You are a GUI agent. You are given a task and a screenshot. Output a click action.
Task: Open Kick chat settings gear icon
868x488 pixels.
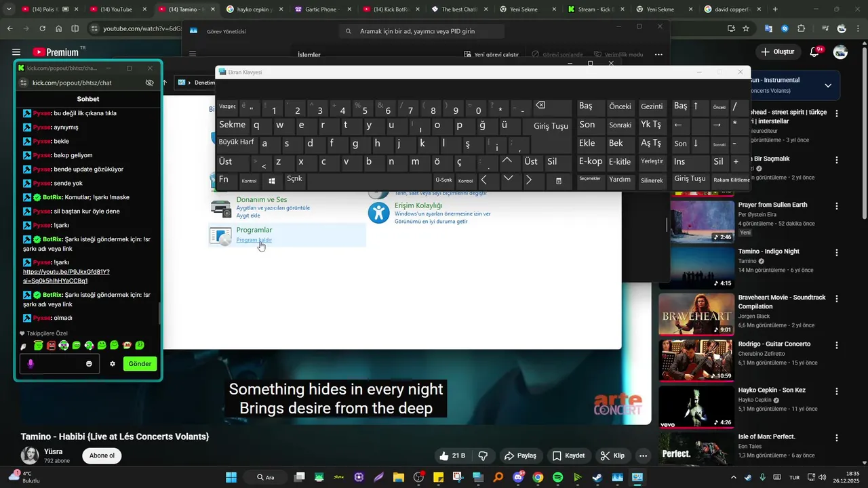click(113, 364)
